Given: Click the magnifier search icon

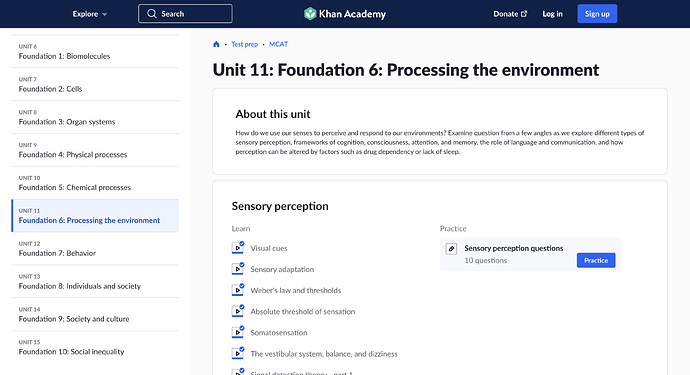Looking at the screenshot, I should [152, 14].
